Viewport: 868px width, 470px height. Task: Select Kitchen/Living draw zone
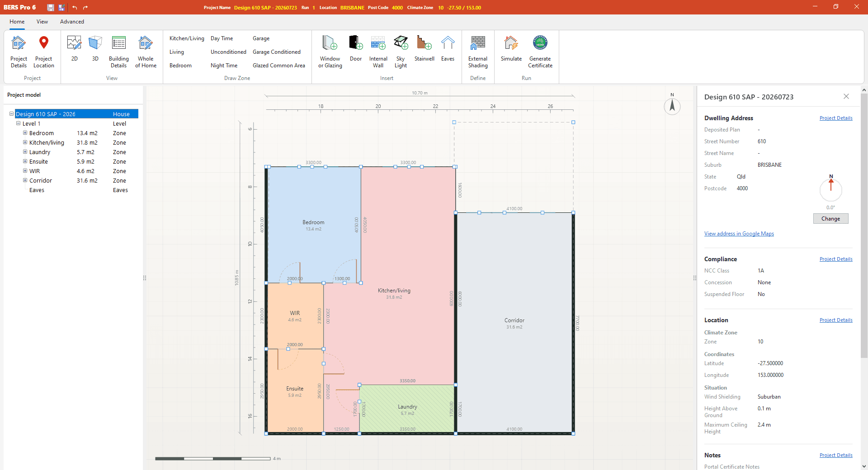point(187,38)
